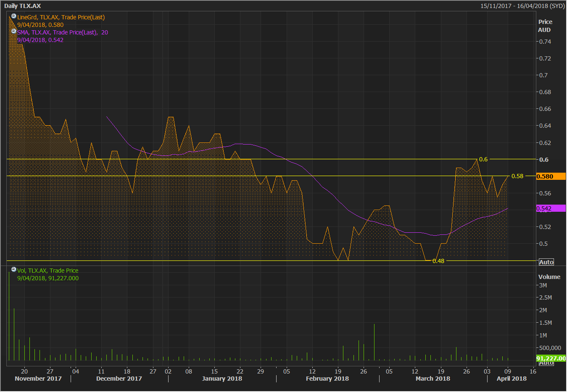
Task: Select the Vol, TLX.AX, Trade Price legend
Action: click(47, 271)
